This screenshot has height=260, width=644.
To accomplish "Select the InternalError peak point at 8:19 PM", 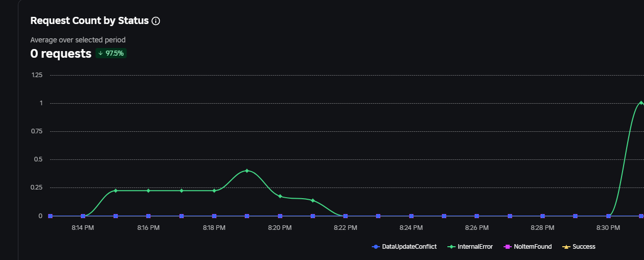I will click(x=247, y=171).
